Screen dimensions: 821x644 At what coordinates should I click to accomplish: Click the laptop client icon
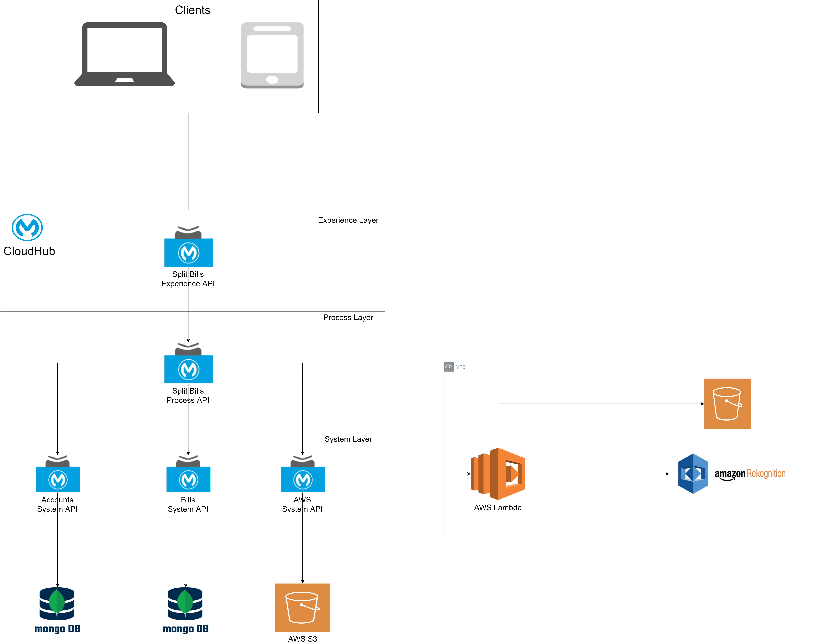tap(124, 54)
